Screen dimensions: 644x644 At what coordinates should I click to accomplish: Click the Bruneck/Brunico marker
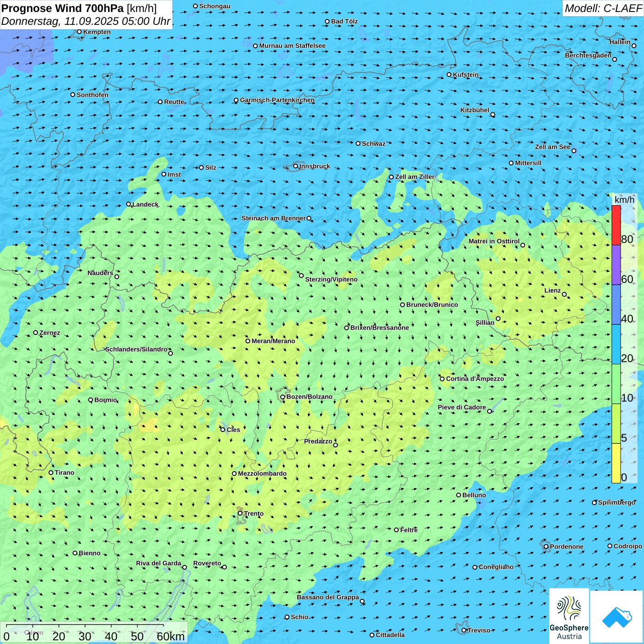402,305
